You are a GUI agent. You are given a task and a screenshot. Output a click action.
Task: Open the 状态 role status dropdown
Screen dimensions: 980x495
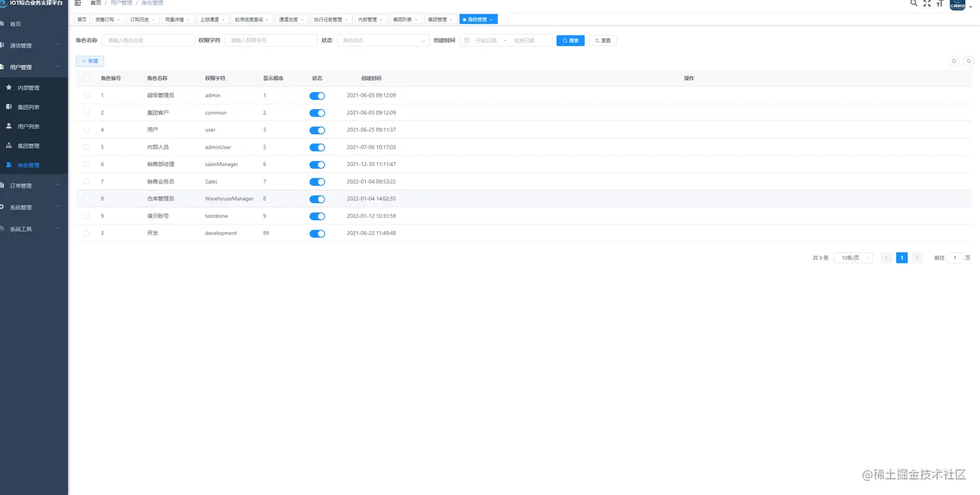pos(382,40)
